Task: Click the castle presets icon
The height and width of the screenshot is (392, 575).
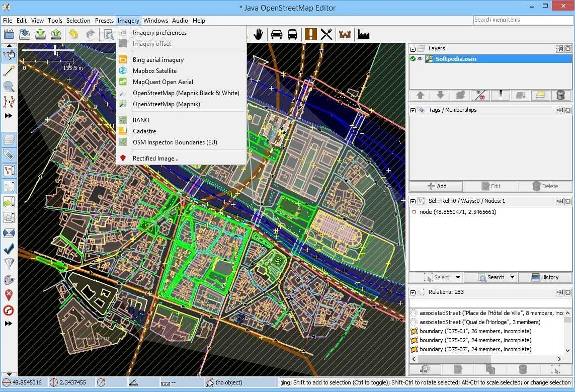Action: point(345,34)
